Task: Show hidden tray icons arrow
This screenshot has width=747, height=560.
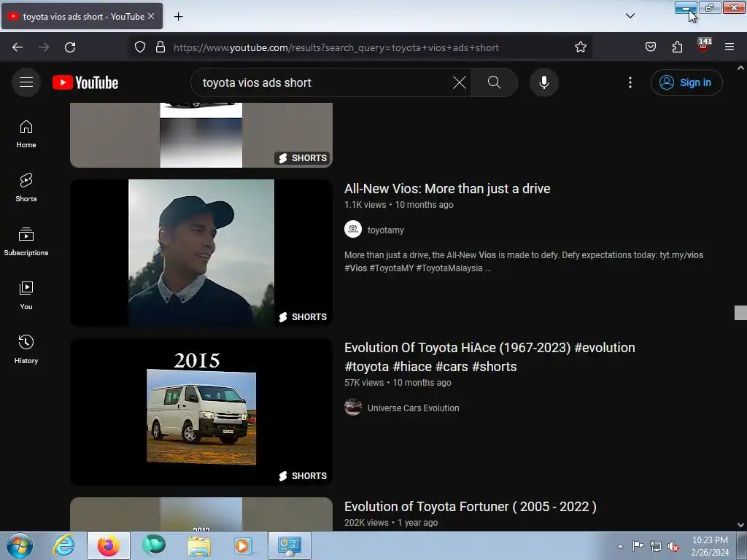Action: tap(620, 546)
